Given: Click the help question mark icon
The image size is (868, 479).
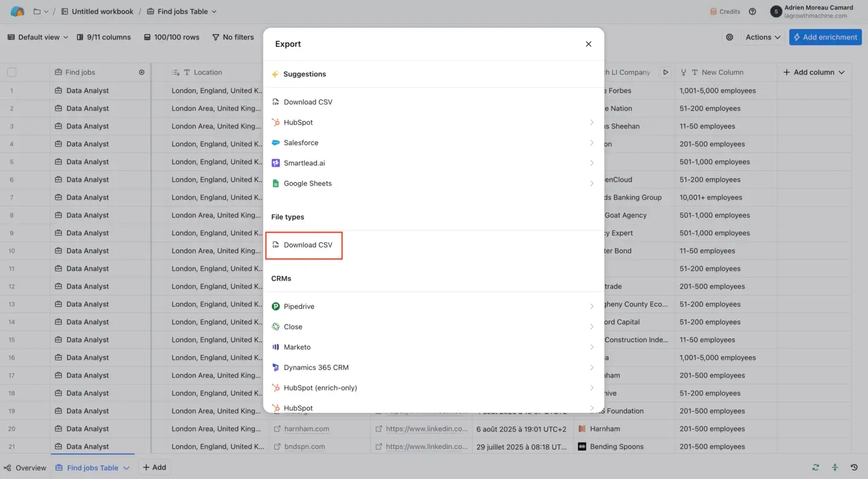Looking at the screenshot, I should (752, 11).
